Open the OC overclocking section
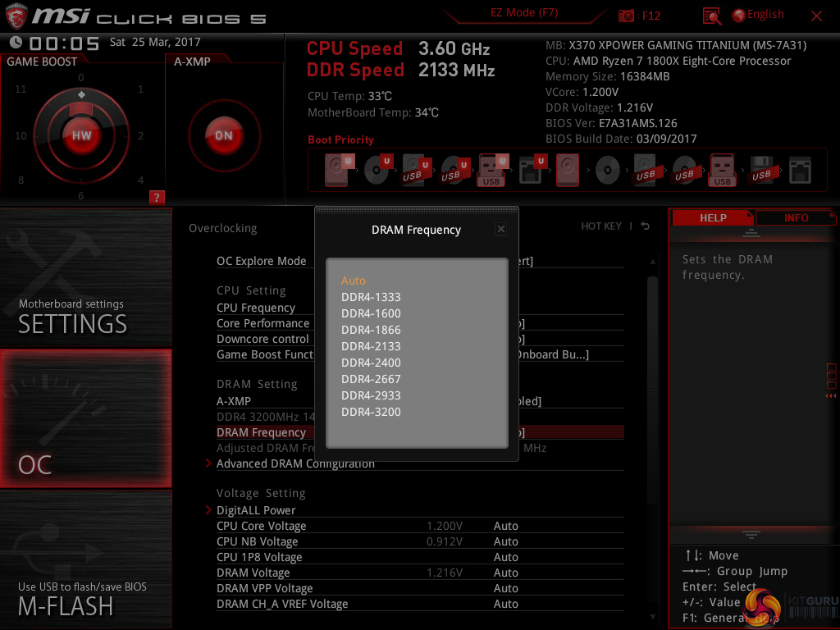Viewport: 840px width, 630px height. 85,418
